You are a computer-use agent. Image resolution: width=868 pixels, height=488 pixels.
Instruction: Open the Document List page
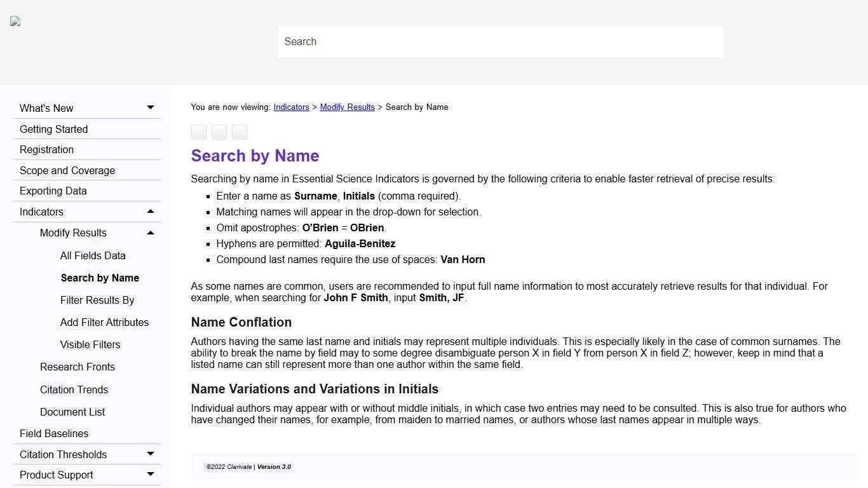pyautogui.click(x=72, y=412)
